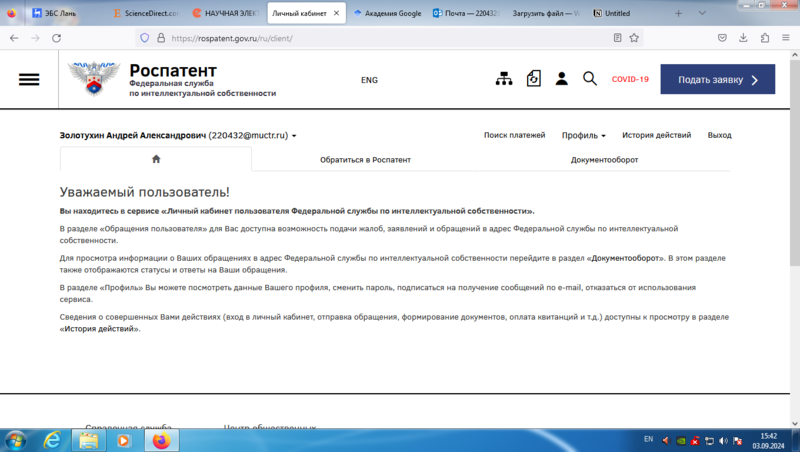Click browser back arrow
The width and height of the screenshot is (800, 452).
click(x=14, y=38)
